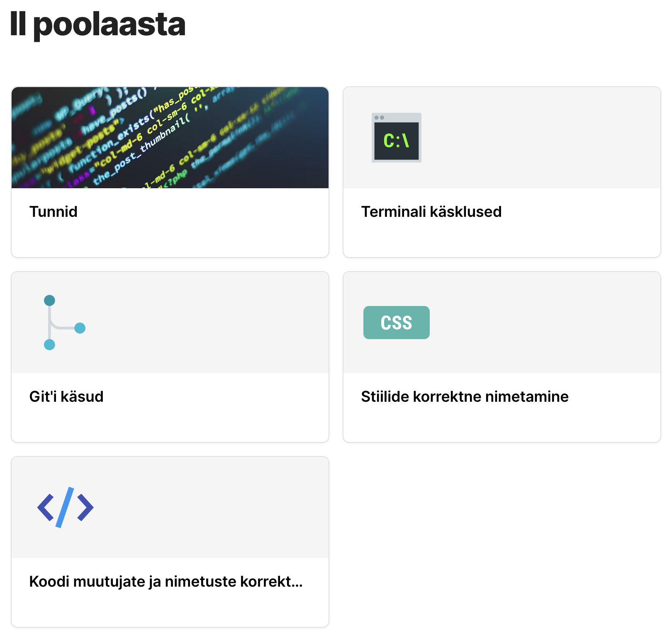Click empty gray cover beside code brackets icon

coord(207,507)
